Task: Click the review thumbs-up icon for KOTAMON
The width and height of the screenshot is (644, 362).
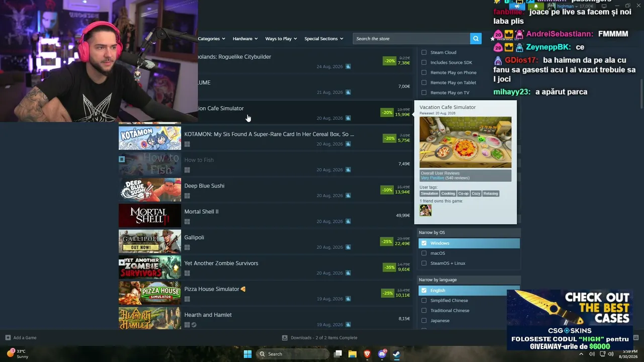Action: 348,144
